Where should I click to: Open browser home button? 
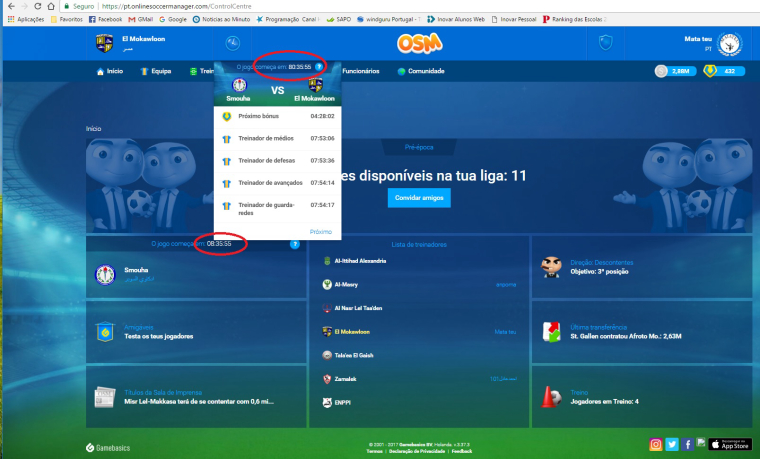click(51, 6)
